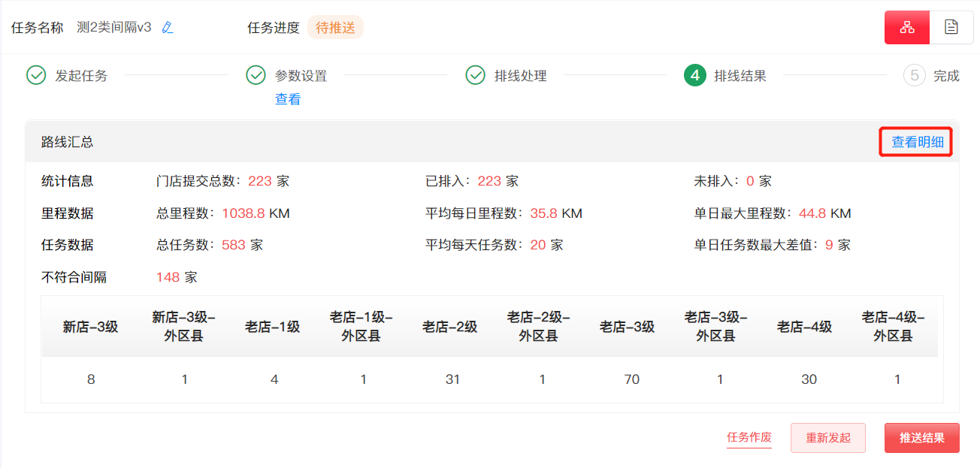Viewport: 980px width, 468px height.
Task: Select the 新店-3级 column header
Action: point(90,327)
